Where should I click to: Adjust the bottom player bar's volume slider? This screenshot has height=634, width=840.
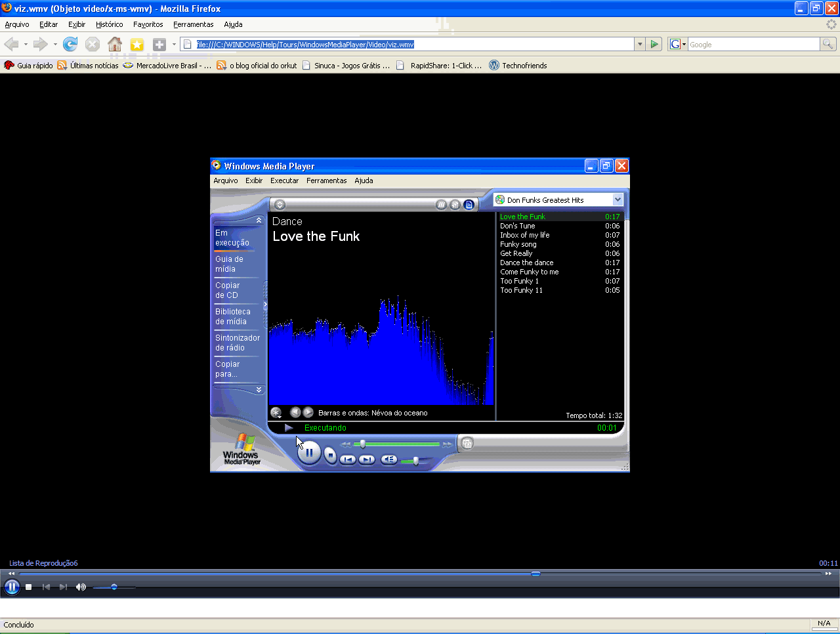114,587
